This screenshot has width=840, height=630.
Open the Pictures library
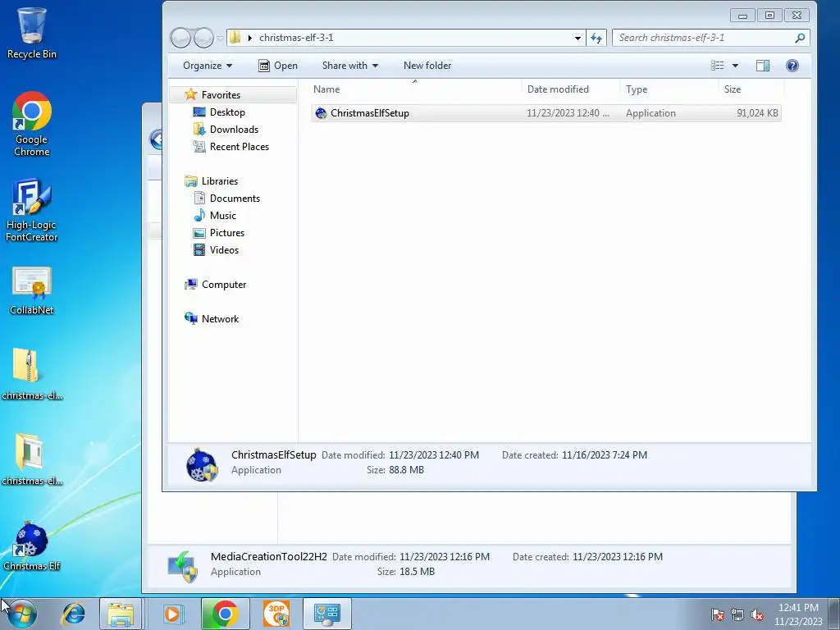pyautogui.click(x=227, y=232)
